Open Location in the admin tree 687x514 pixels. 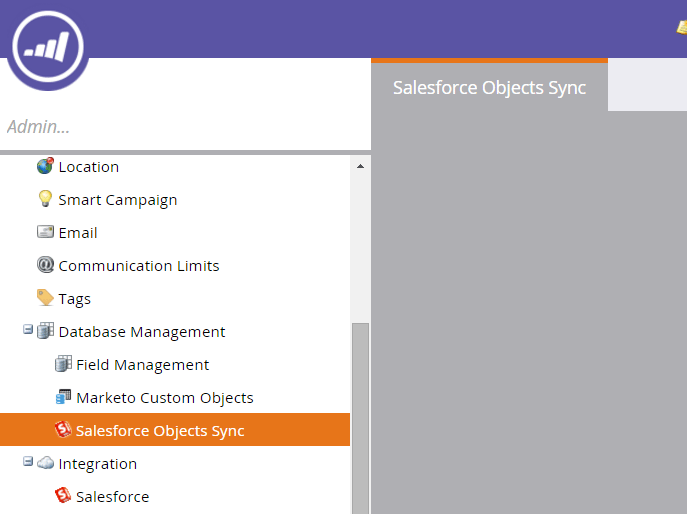click(89, 167)
